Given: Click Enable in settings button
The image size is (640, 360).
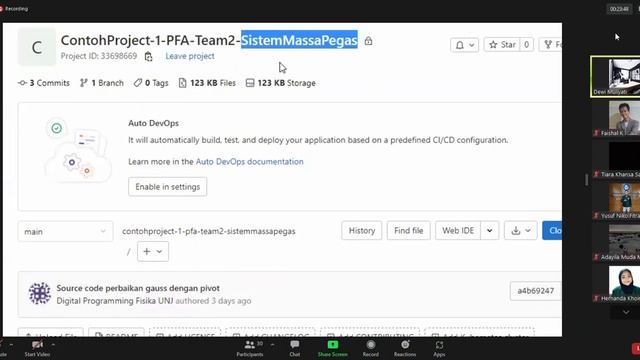Looking at the screenshot, I should [167, 187].
